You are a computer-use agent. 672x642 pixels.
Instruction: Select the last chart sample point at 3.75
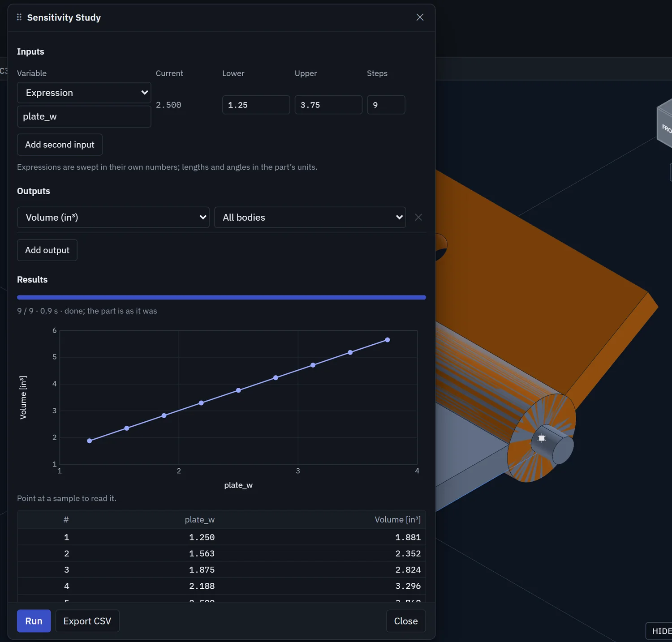click(x=388, y=340)
